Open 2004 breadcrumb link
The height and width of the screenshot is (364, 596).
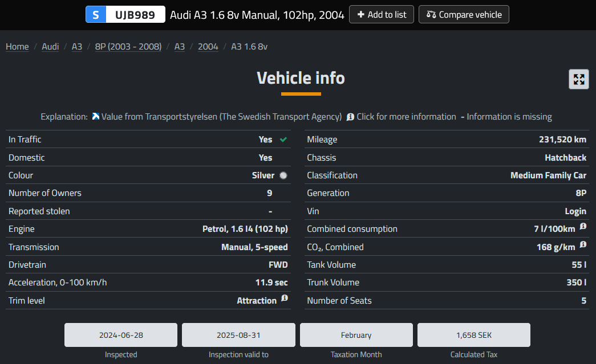[x=208, y=46]
